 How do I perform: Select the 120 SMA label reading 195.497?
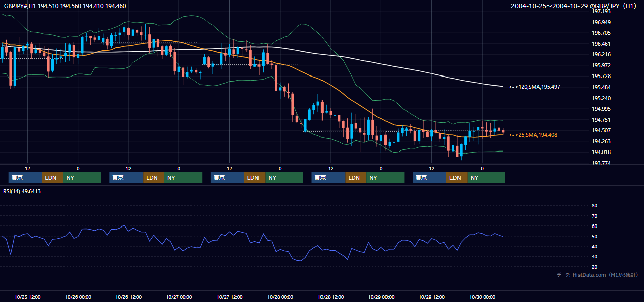(535, 87)
